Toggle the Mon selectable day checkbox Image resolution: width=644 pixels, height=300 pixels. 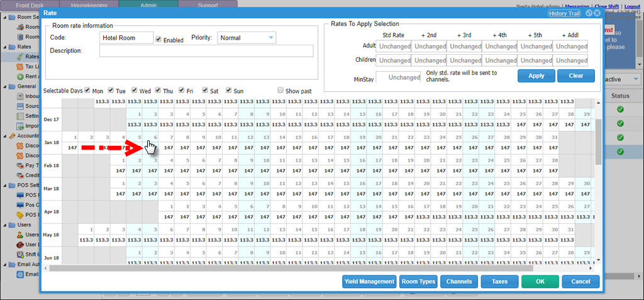coord(87,90)
